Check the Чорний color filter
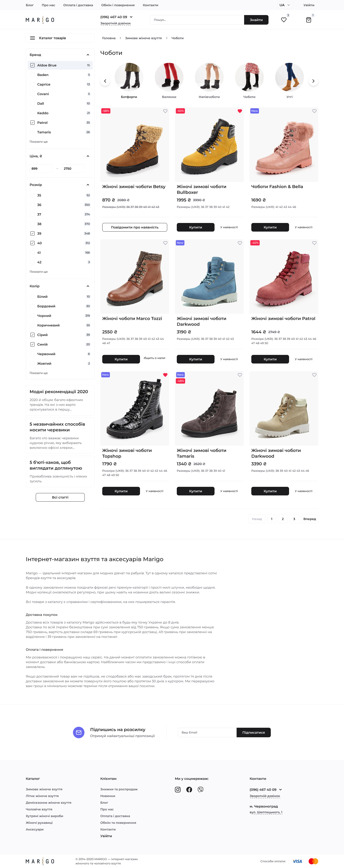This screenshot has width=344, height=868. point(32,316)
